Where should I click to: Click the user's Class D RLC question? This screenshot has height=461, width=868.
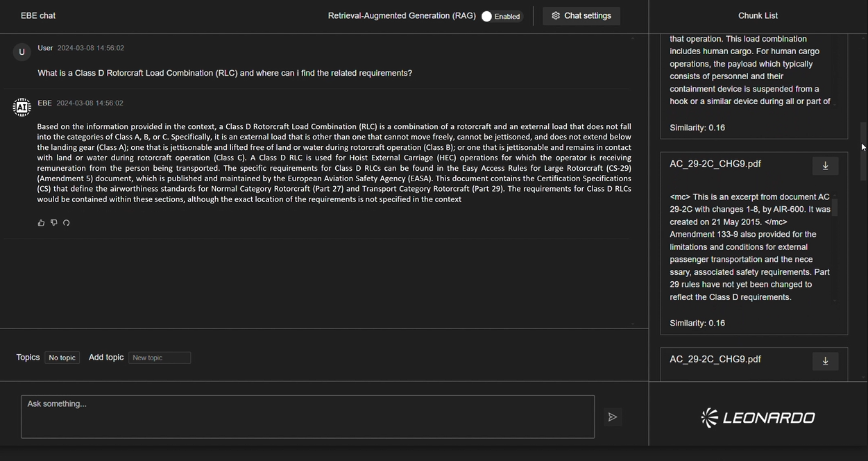225,73
